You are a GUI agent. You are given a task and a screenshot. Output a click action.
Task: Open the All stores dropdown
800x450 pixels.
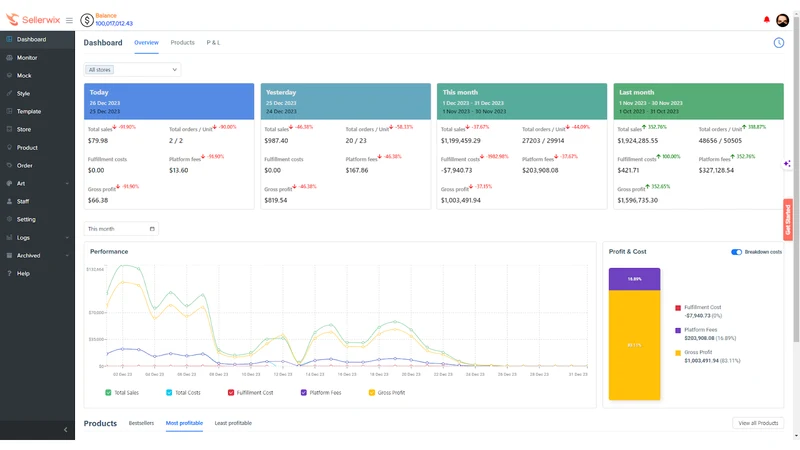(x=132, y=69)
